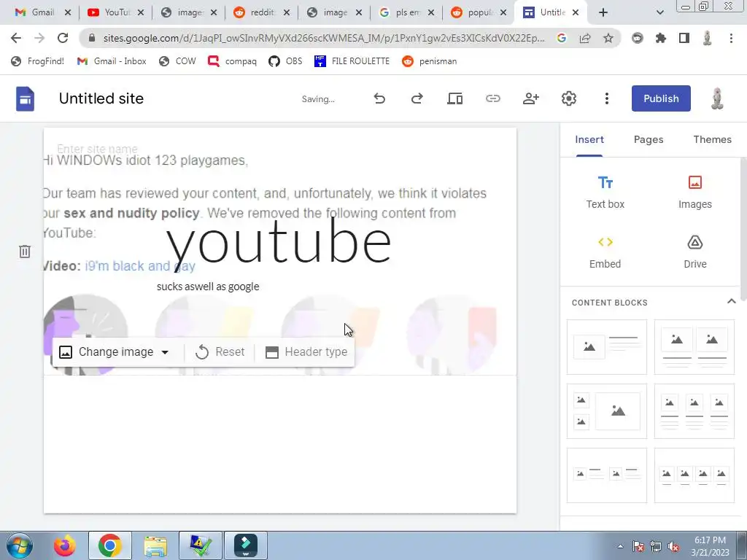Viewport: 747px width, 560px height.
Task: Close the popular reddit tab
Action: click(x=503, y=12)
